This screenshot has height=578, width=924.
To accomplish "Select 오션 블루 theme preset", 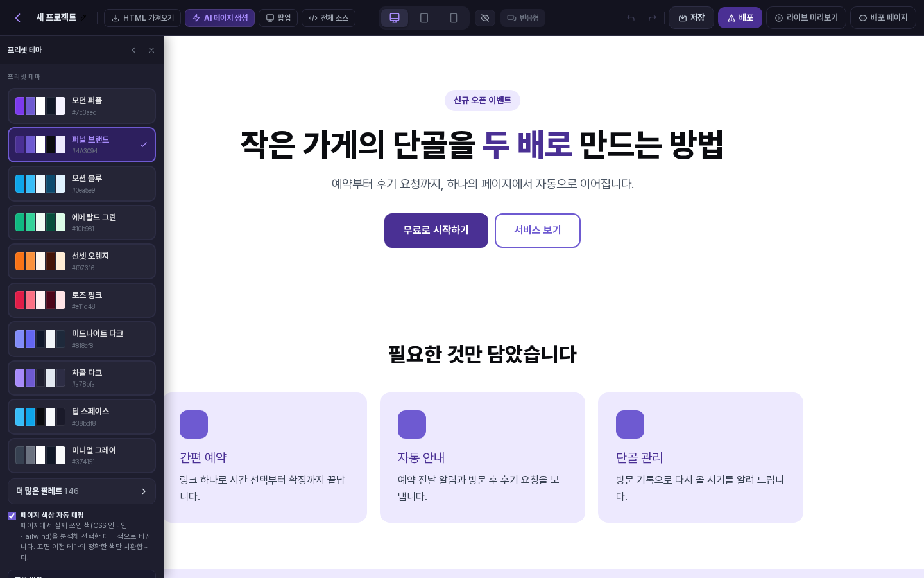I will (81, 184).
